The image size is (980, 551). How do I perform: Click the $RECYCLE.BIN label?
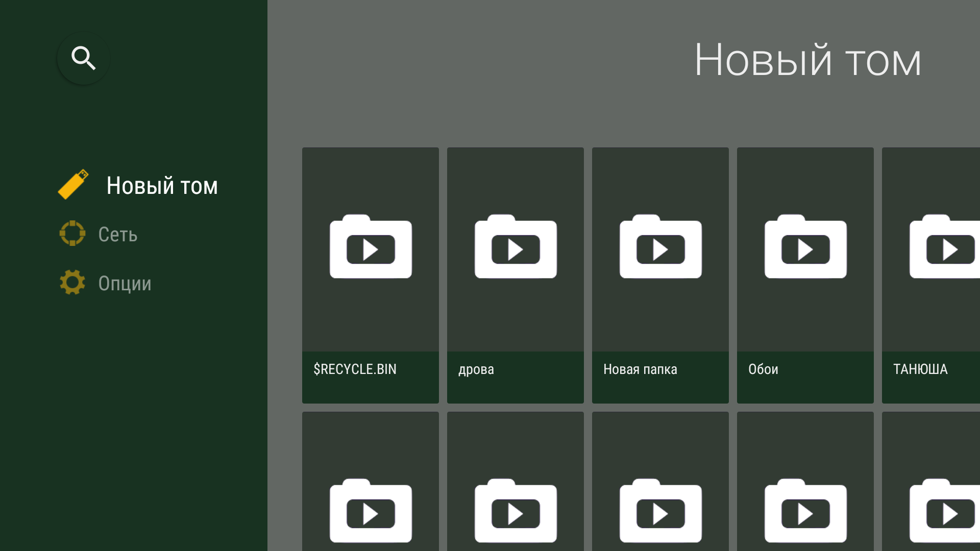coord(355,369)
